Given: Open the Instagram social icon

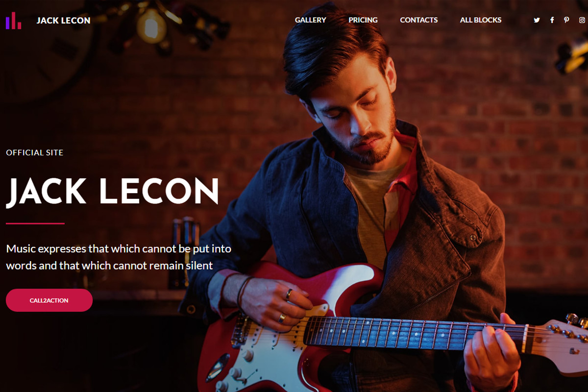Looking at the screenshot, I should [582, 20].
